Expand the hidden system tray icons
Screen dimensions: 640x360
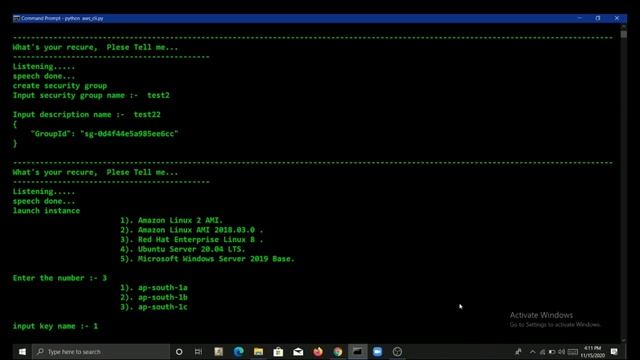[x=532, y=352]
